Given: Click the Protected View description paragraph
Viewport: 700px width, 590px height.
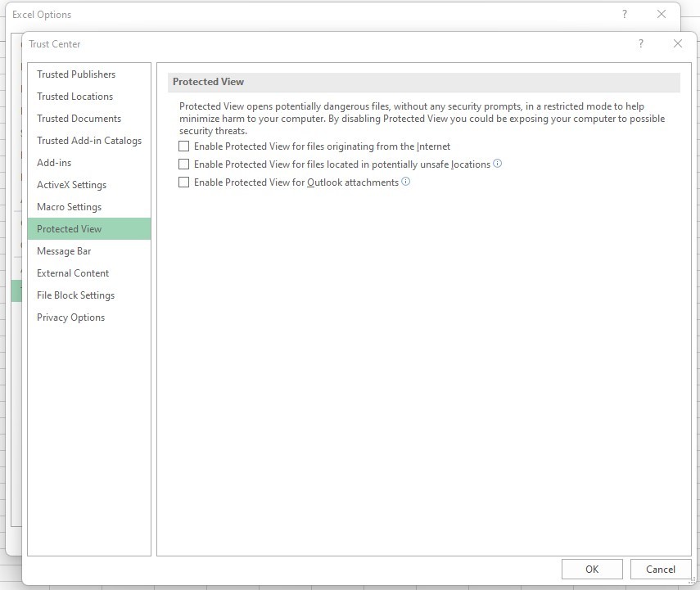Looking at the screenshot, I should pos(422,119).
